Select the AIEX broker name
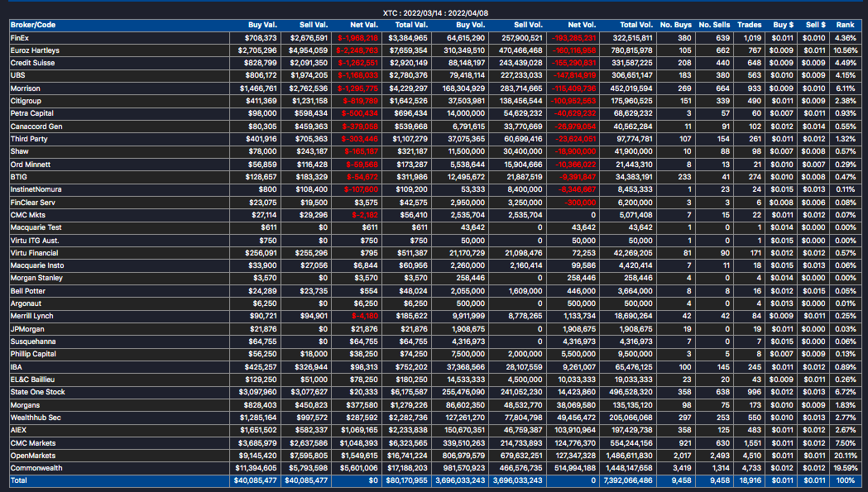This screenshot has height=492, width=868. pos(19,430)
